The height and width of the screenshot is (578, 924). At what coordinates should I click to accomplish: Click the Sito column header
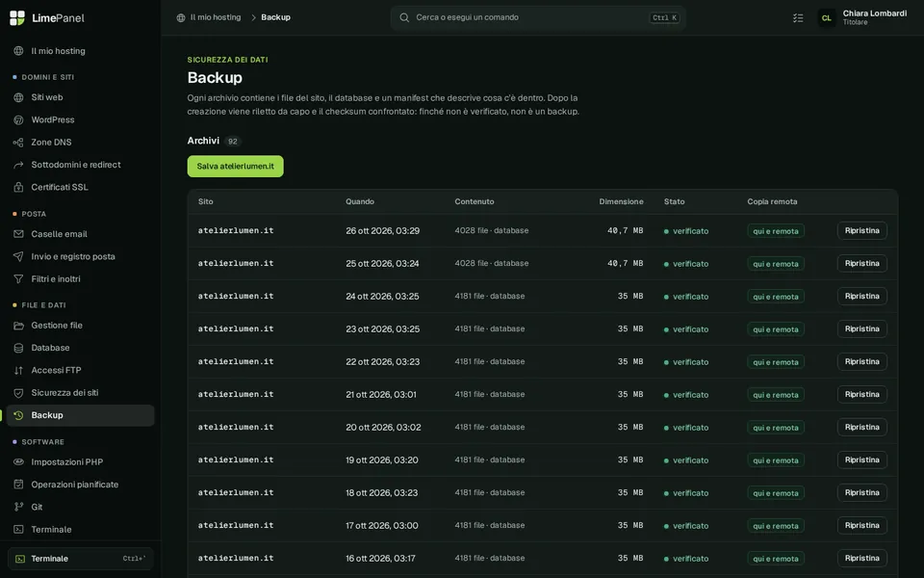coord(206,201)
